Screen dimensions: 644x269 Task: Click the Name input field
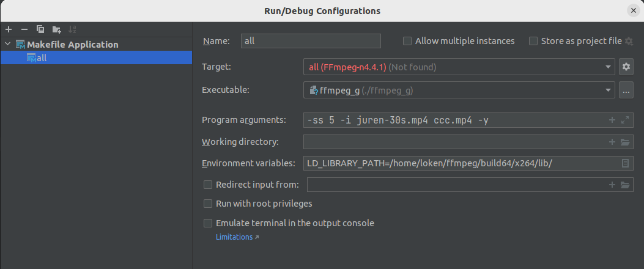pyautogui.click(x=311, y=41)
